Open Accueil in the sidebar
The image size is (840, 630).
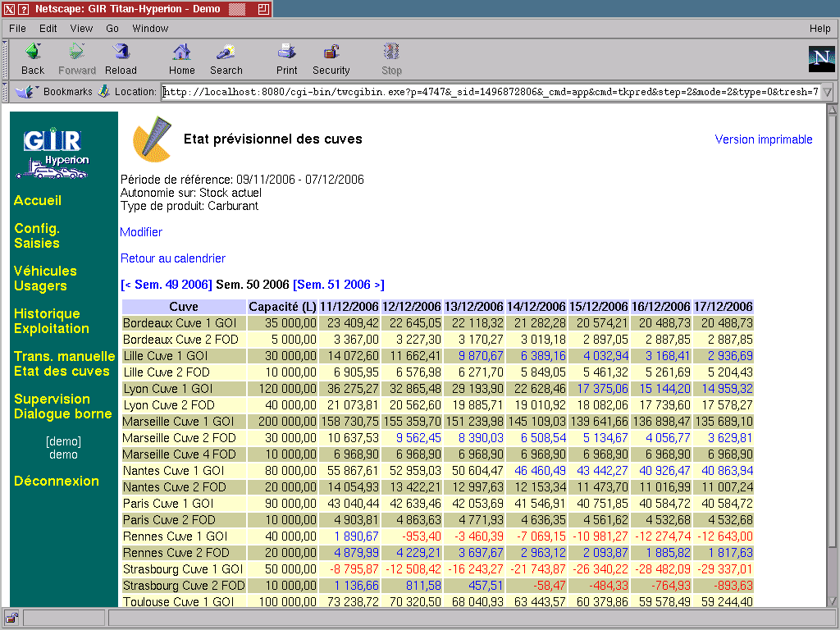[38, 200]
